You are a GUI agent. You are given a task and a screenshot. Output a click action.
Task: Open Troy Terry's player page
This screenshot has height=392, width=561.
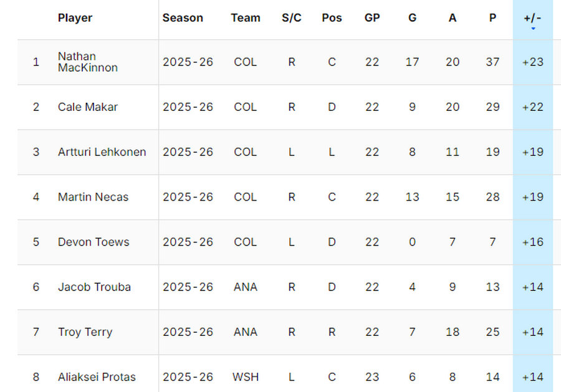tap(85, 332)
